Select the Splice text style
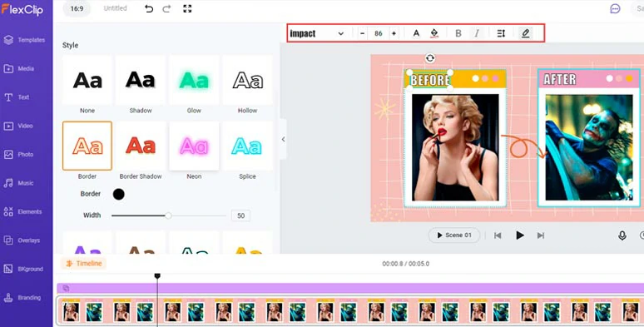 pyautogui.click(x=247, y=146)
